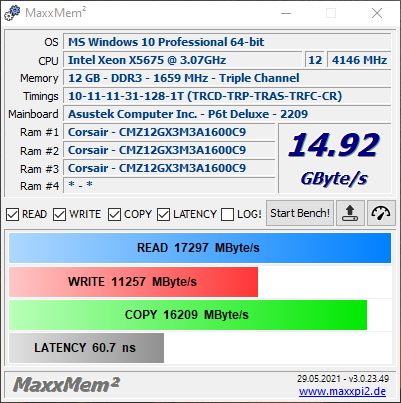Click the version text '29.05.2021 - v3.0.23.49'
Screen dimensions: 401x403
(x=343, y=379)
